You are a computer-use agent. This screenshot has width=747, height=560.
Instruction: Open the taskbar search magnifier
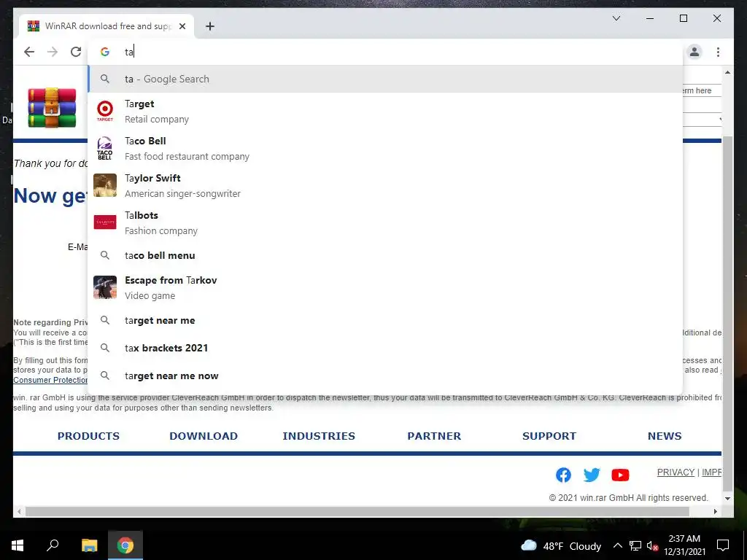53,545
